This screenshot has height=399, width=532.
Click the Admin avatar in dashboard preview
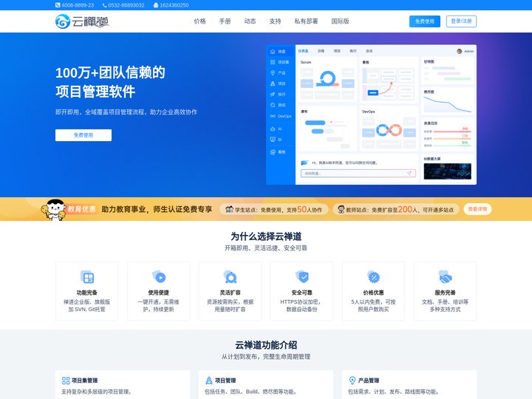click(460, 51)
